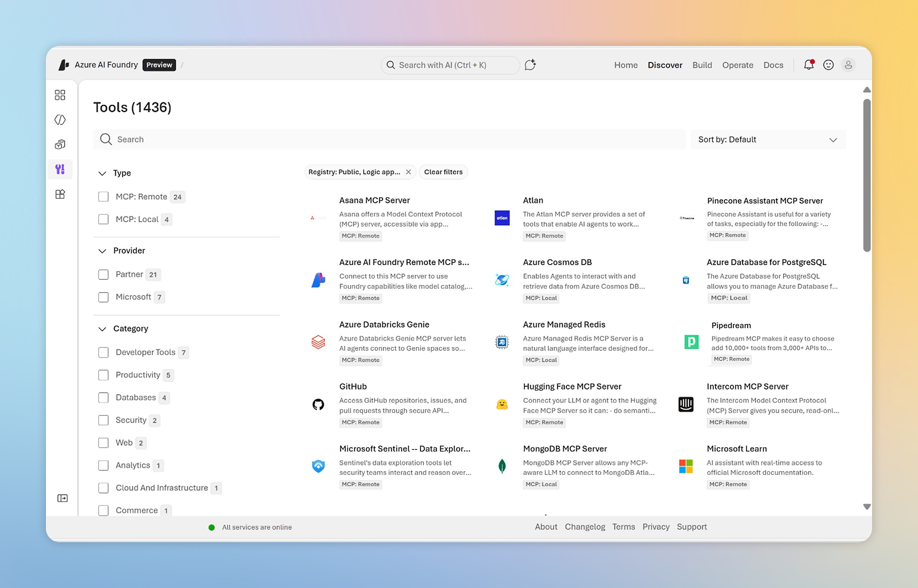Screen dimensions: 918x588
Task: Click the feedback smiley icon
Action: 828,65
